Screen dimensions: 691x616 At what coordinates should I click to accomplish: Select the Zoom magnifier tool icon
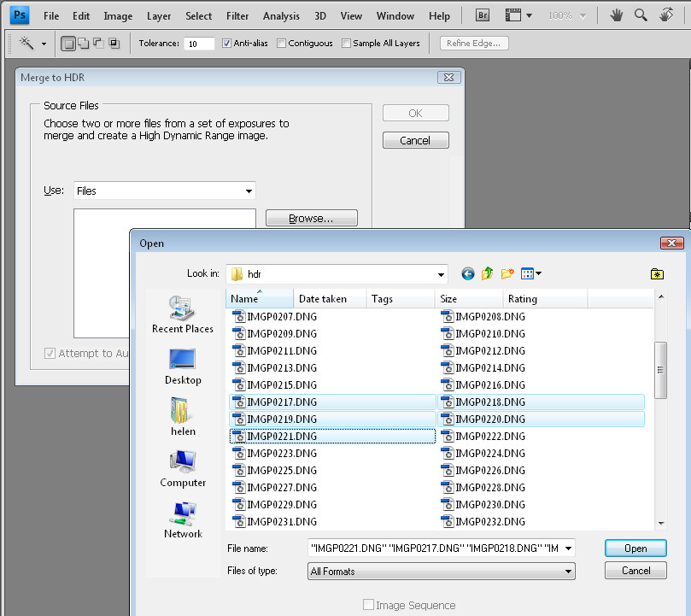(641, 15)
